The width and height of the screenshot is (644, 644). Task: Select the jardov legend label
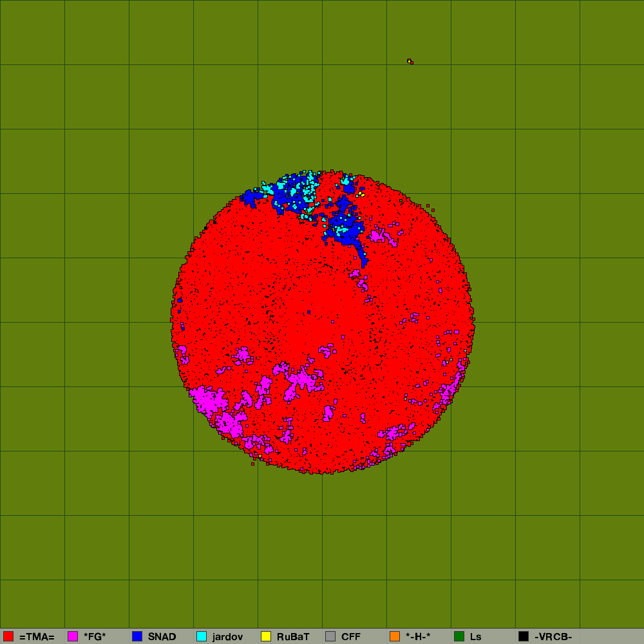(227, 637)
